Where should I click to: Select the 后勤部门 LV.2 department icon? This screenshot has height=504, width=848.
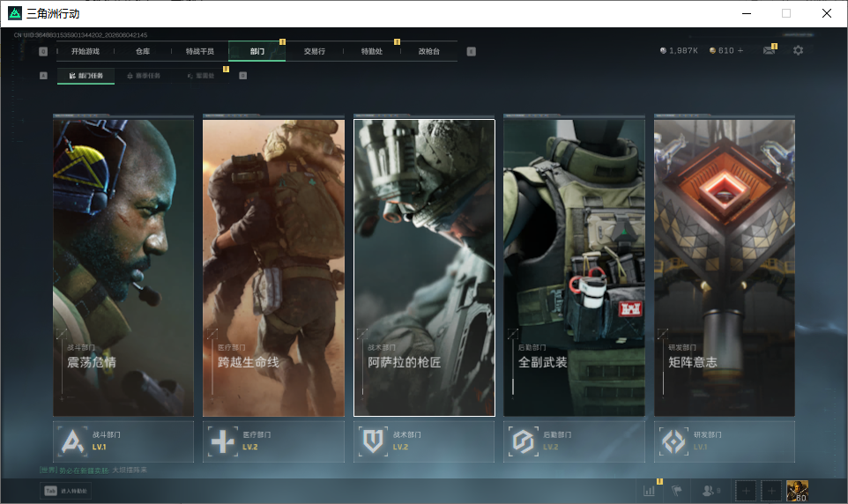(523, 441)
